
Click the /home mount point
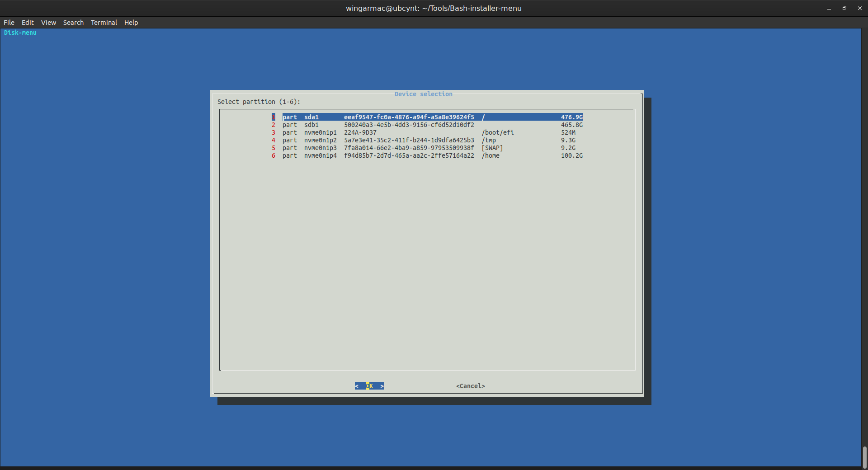point(491,155)
